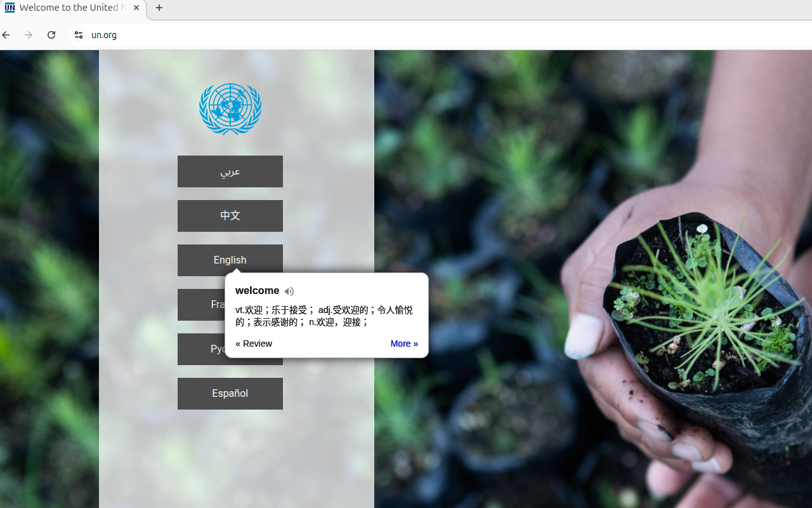Choose the 中文 language button

click(230, 216)
